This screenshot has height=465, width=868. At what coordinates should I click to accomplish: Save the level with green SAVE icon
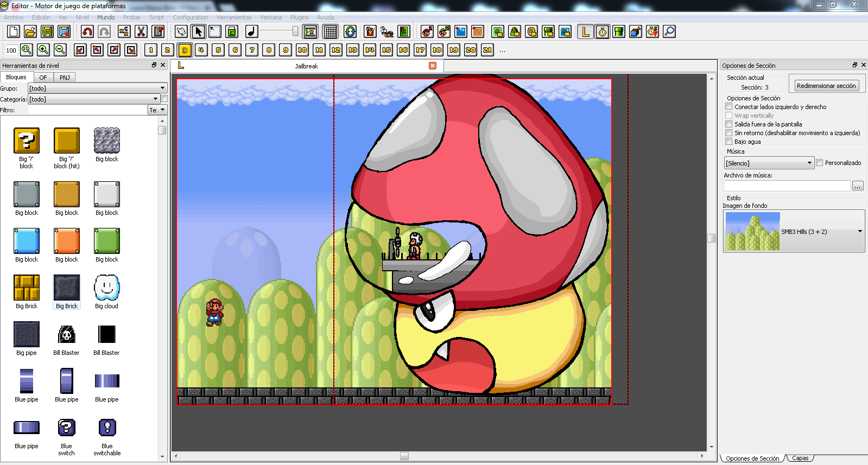click(x=47, y=31)
